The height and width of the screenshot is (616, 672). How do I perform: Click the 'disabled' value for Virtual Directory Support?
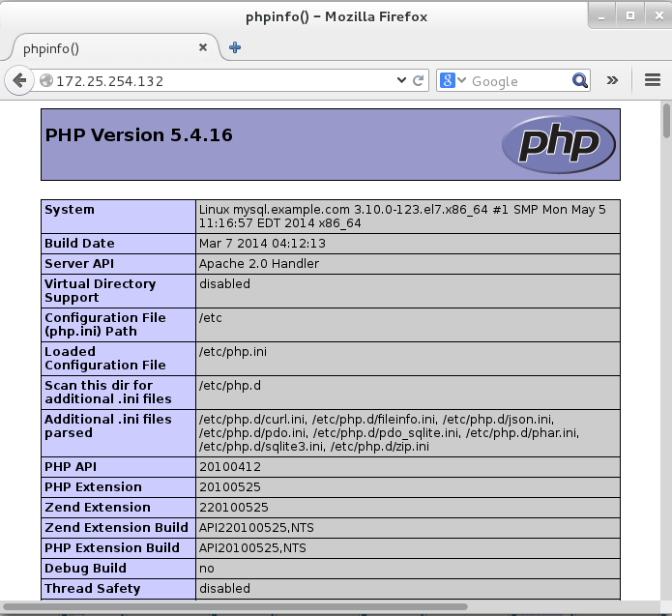tap(224, 283)
